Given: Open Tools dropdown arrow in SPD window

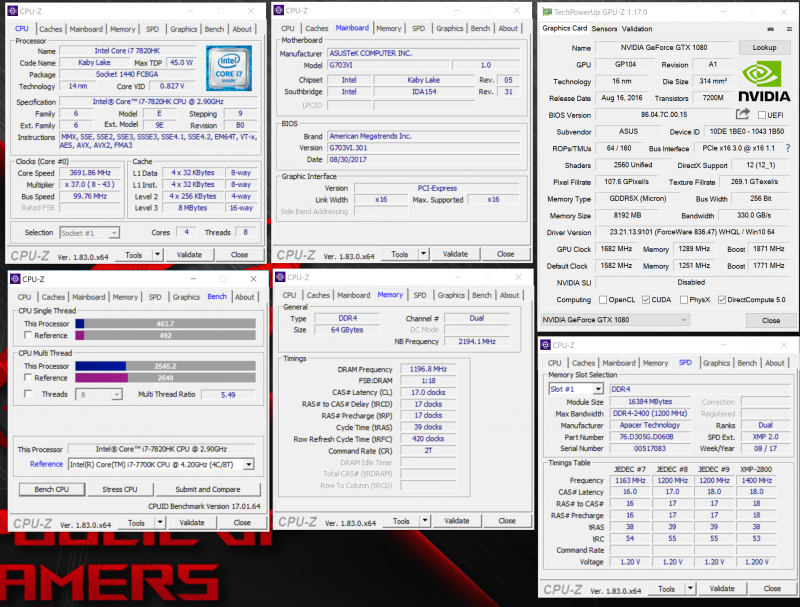Looking at the screenshot, I should click(x=690, y=588).
